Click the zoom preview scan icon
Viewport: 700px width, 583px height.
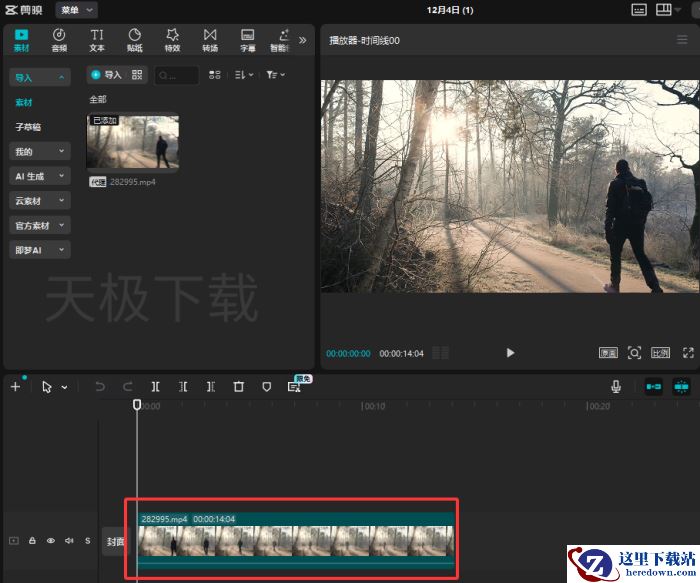point(634,353)
